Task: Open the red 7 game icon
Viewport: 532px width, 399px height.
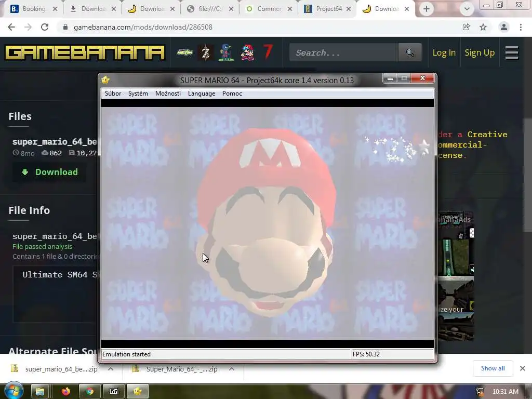Action: click(268, 52)
